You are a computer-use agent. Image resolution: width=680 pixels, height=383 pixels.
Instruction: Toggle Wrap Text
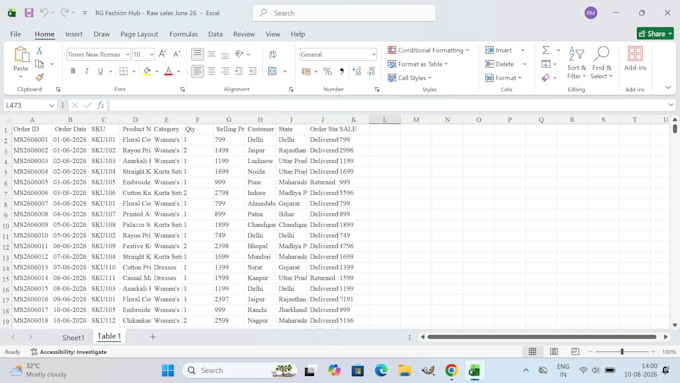pos(273,54)
